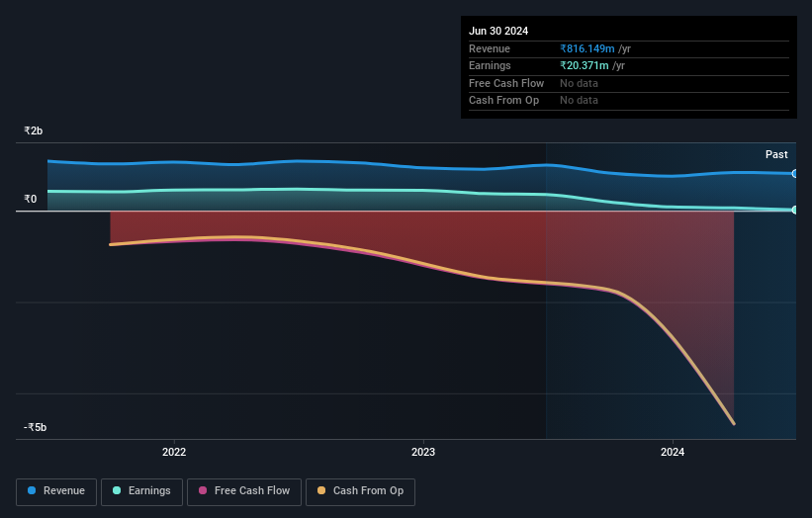Viewport: 812px width, 518px height.
Task: Click the 2023 x-axis label
Action: tap(423, 452)
